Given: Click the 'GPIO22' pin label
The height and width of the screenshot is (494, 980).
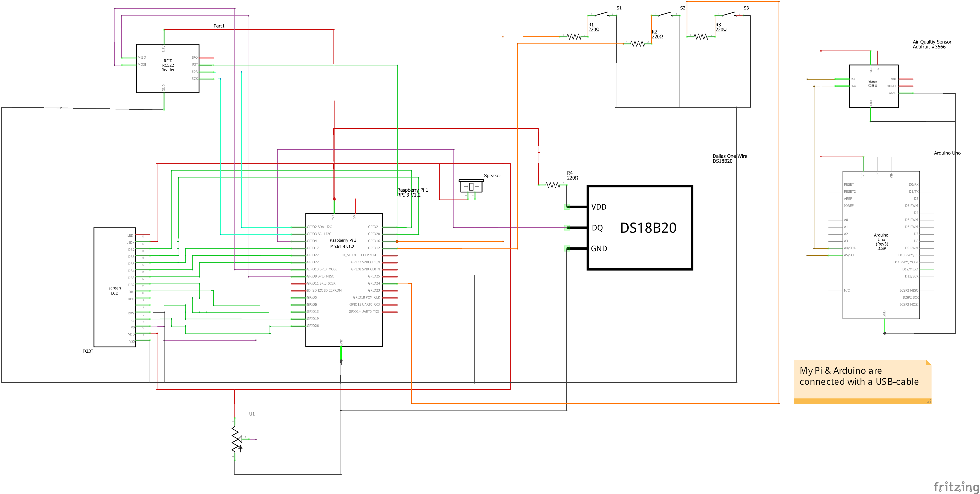Looking at the screenshot, I should pos(313,262).
